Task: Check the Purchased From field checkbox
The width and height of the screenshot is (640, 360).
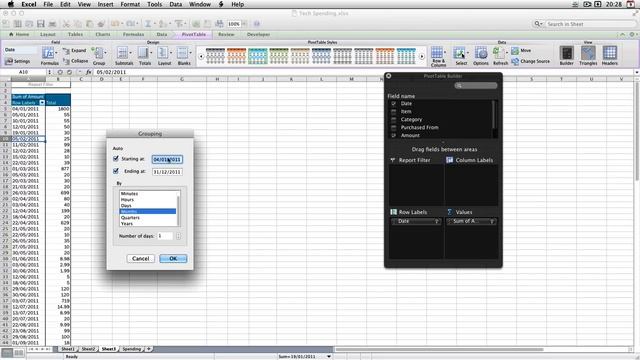Action: (393, 127)
